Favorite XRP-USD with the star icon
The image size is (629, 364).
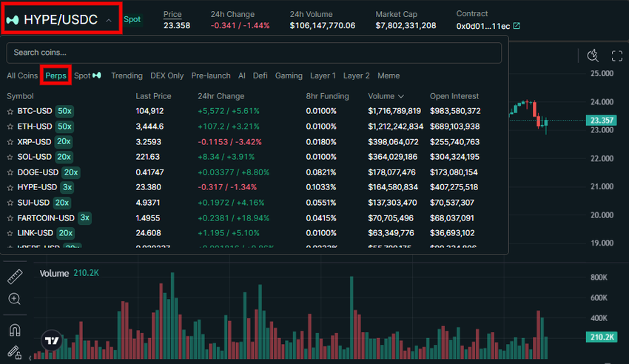[10, 142]
